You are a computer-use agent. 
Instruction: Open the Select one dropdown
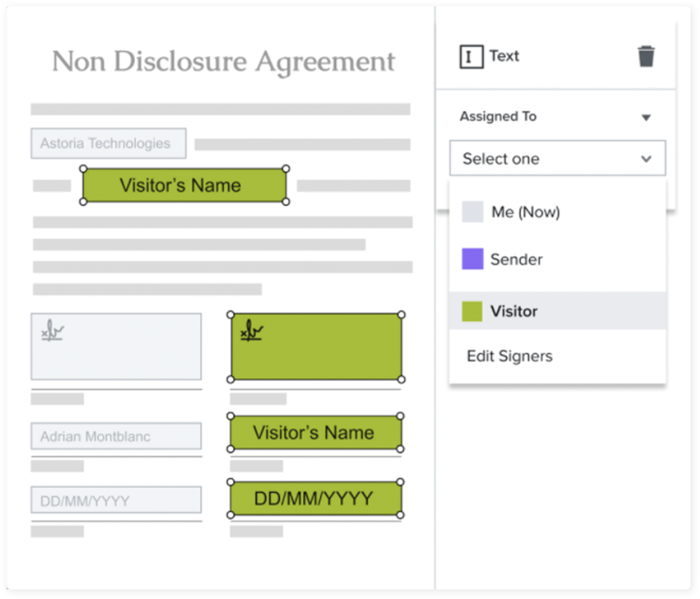point(557,158)
